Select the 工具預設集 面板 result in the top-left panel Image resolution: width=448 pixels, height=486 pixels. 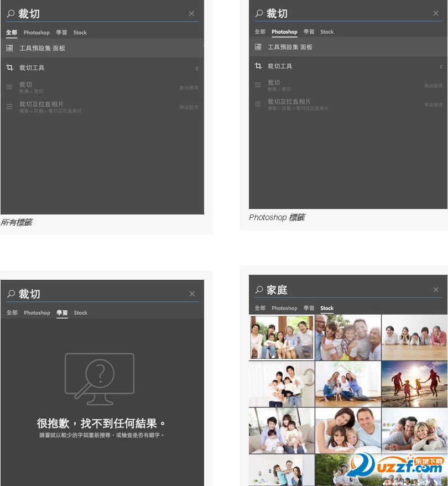(43, 49)
